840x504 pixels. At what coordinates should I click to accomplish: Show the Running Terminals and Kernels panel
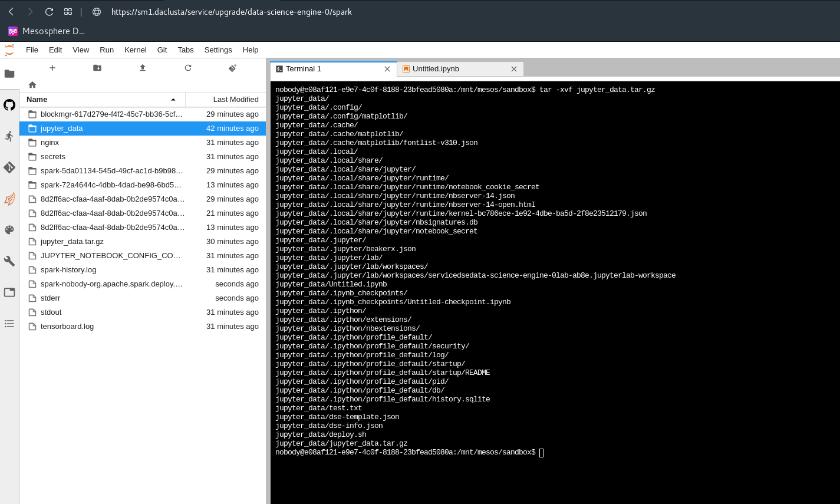tap(9, 136)
